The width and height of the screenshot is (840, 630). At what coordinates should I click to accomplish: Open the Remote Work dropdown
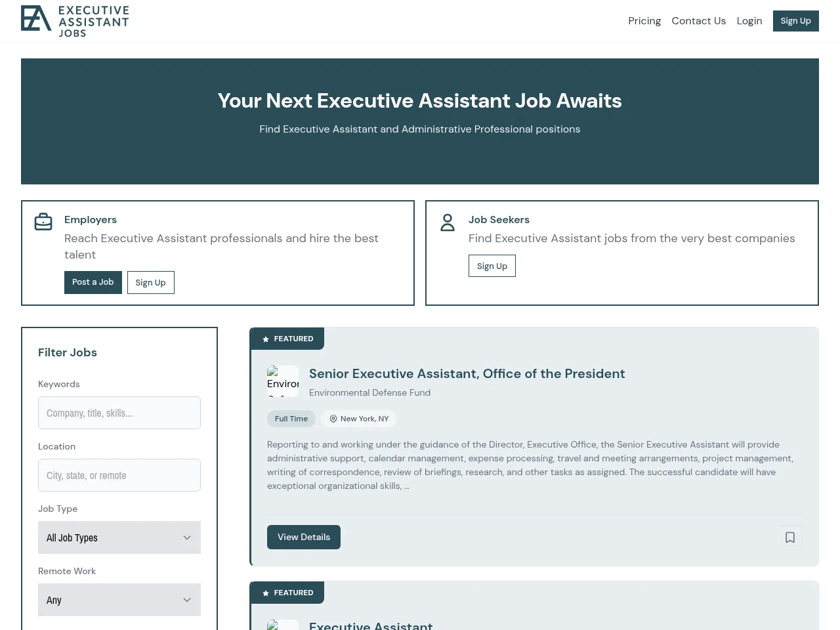[x=119, y=600]
